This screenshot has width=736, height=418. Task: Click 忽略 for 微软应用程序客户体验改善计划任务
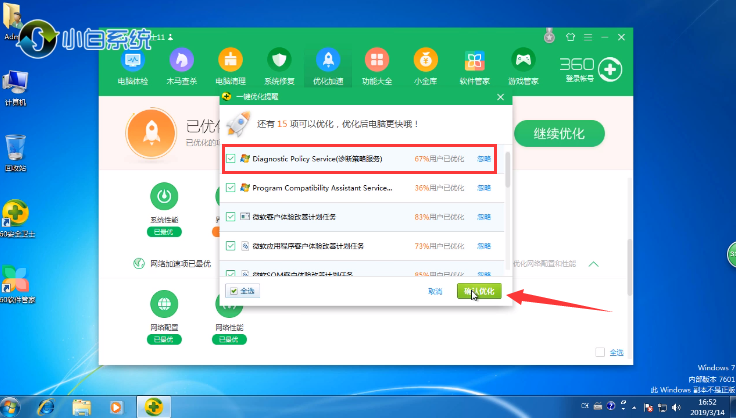484,246
